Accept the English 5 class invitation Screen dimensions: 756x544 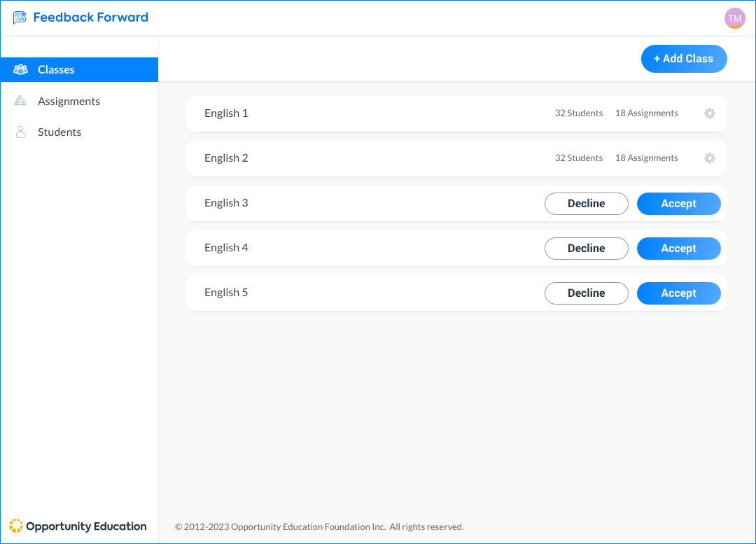tap(678, 293)
